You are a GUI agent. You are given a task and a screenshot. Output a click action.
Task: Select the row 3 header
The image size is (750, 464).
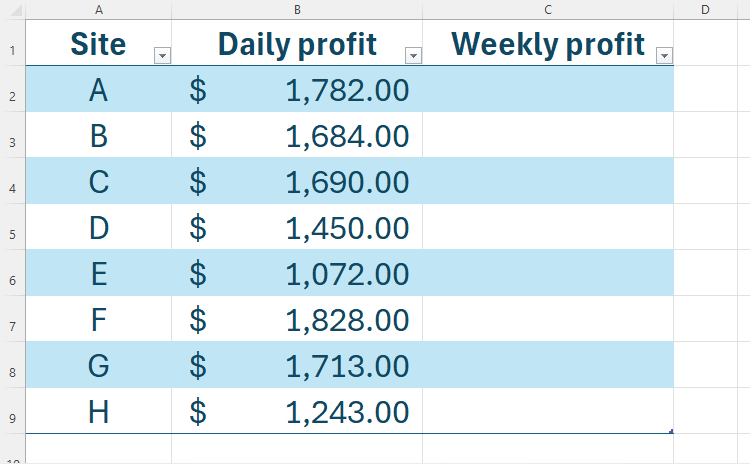(12, 142)
